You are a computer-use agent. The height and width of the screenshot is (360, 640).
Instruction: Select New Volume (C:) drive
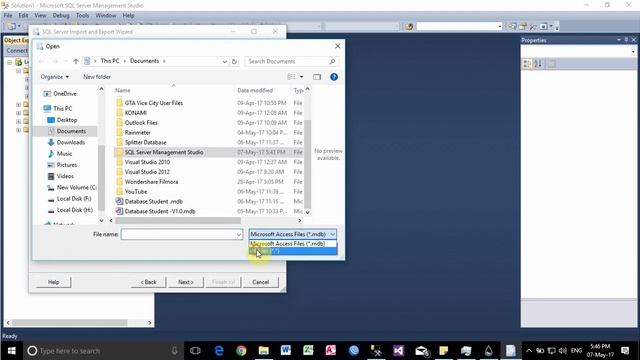pyautogui.click(x=76, y=187)
